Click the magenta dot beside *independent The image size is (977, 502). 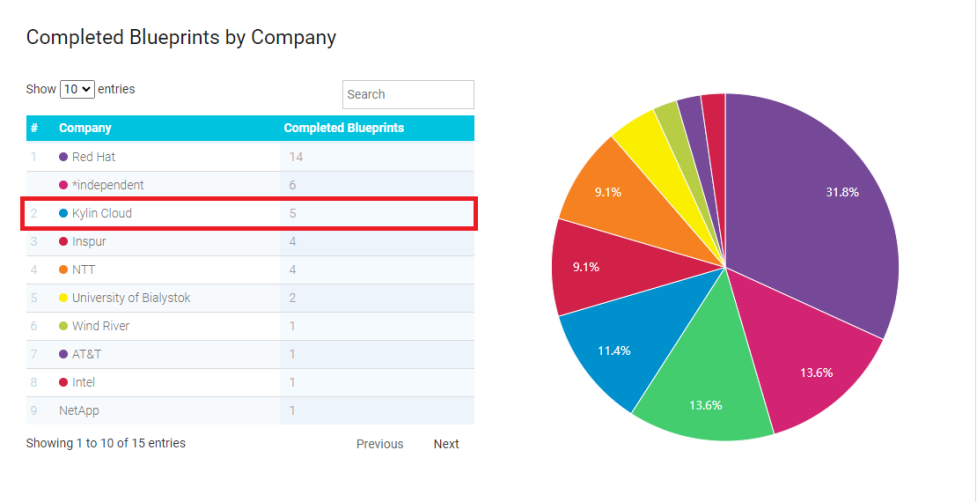pos(63,185)
